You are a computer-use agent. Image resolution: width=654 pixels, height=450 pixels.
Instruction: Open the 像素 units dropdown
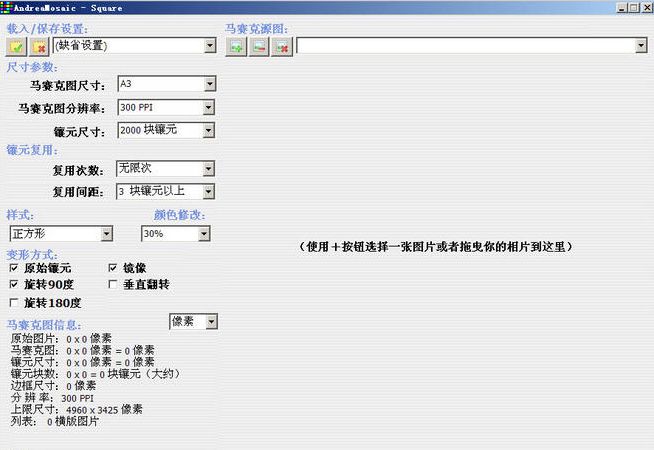click(211, 322)
